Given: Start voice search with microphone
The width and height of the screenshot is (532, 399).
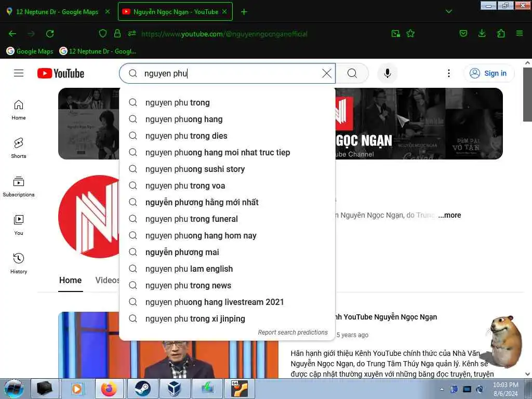Looking at the screenshot, I should tap(388, 73).
